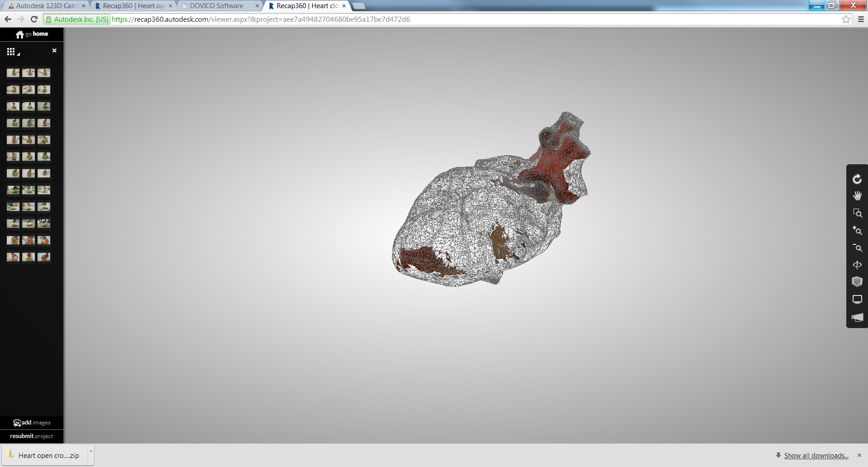Select the Recap360 Heart clo tab

pyautogui.click(x=307, y=6)
